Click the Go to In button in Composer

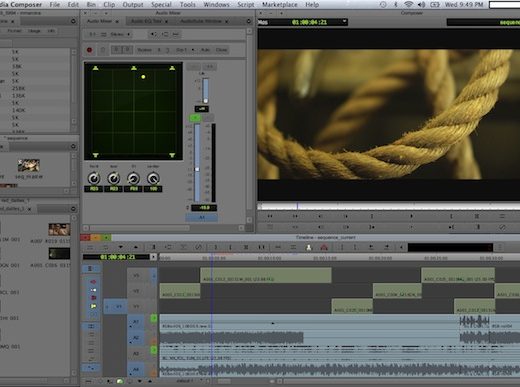tap(372, 227)
